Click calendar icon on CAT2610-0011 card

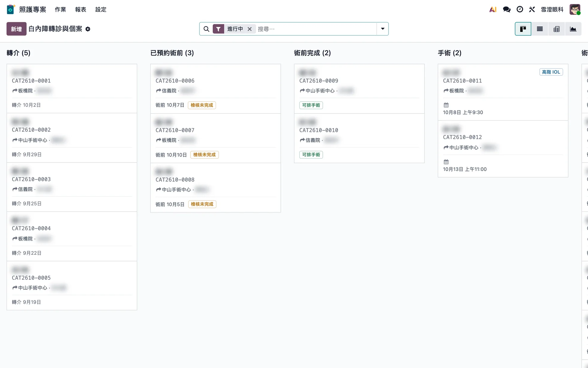(x=446, y=105)
